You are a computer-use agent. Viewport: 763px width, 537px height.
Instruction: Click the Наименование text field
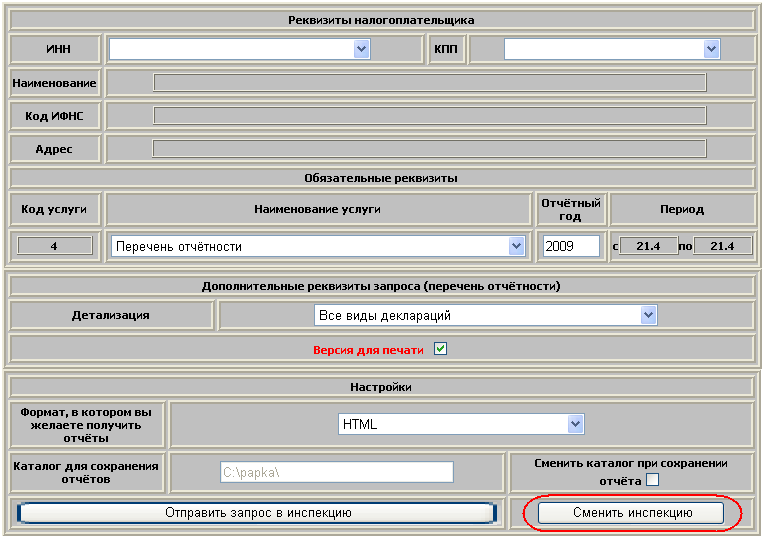point(430,83)
